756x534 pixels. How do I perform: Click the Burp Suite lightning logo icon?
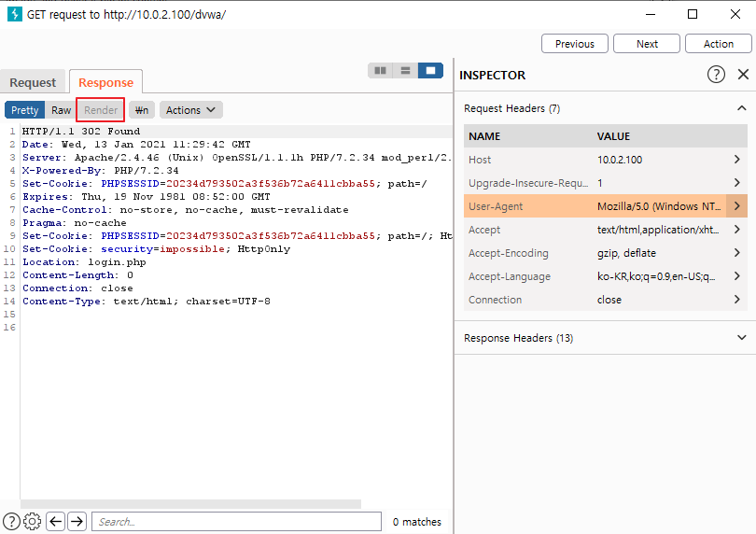pos(14,14)
